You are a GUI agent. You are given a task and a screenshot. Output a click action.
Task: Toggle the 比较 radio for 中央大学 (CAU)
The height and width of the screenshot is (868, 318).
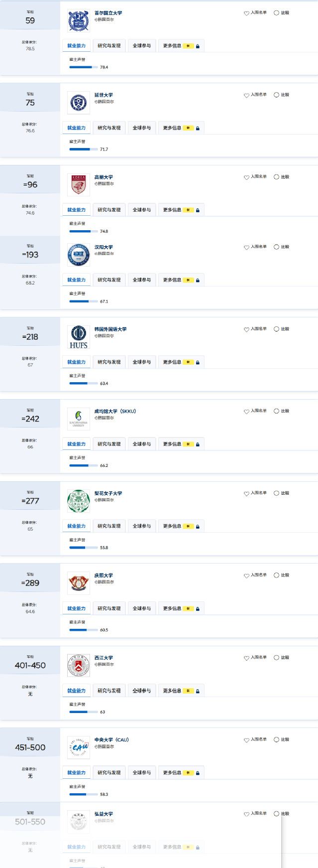click(276, 740)
